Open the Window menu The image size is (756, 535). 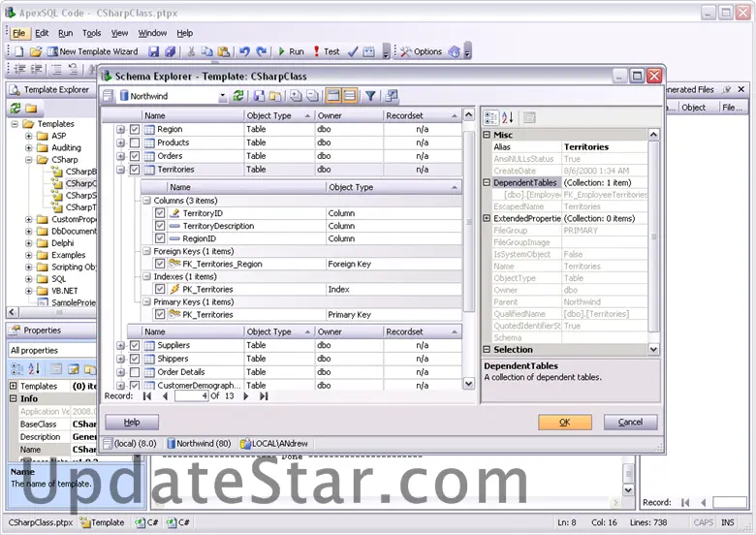click(152, 33)
